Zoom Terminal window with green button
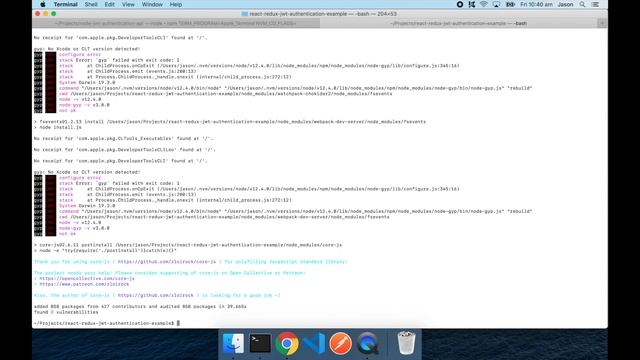 [x=53, y=14]
